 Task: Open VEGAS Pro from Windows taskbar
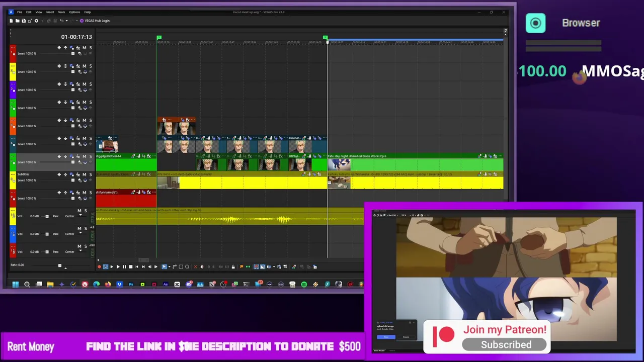click(119, 285)
